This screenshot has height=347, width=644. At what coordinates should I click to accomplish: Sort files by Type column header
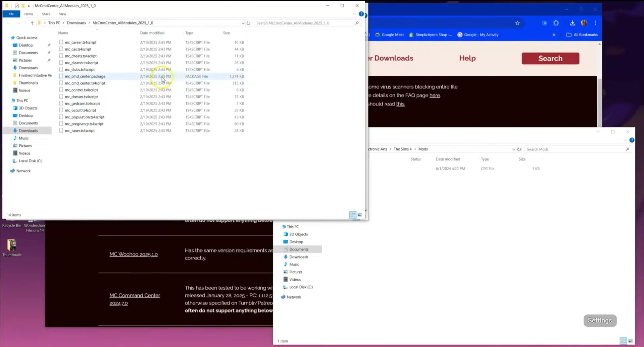coord(189,33)
